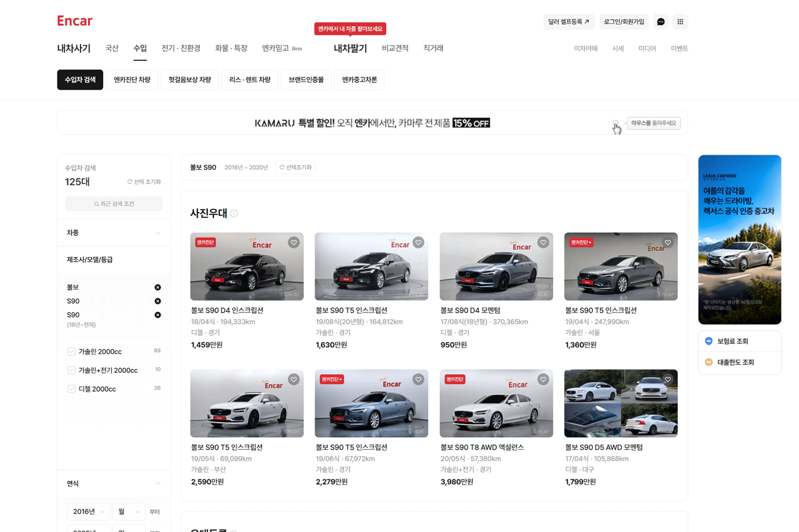Open the 이벤트 link
This screenshot has width=799, height=532.
point(679,49)
